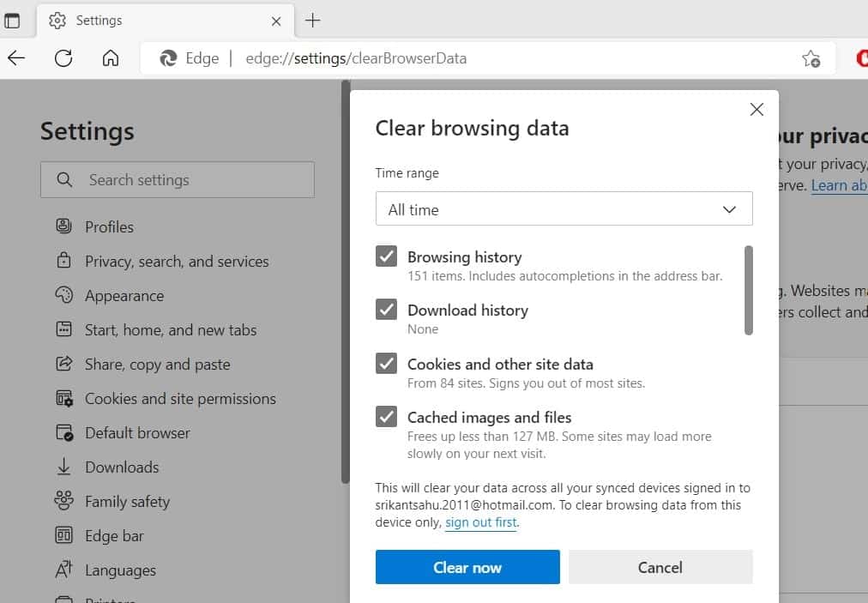Screen dimensions: 868x603
Task: Click the Profiles icon in sidebar
Action: [63, 226]
